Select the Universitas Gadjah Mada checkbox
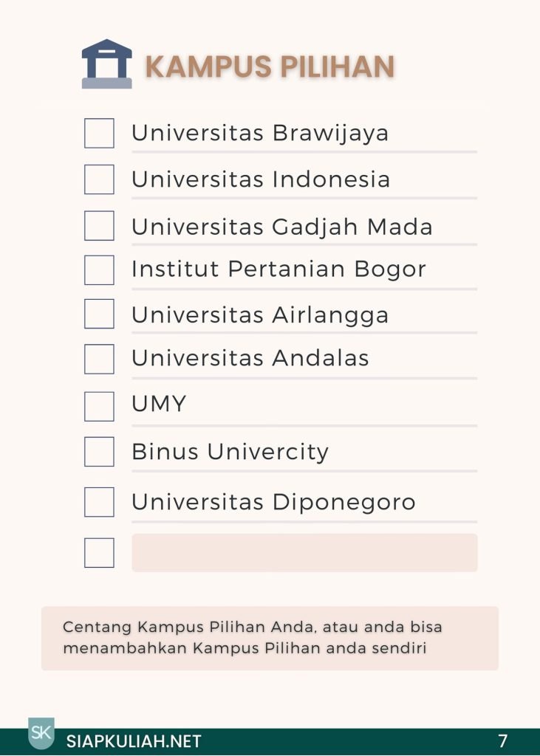The width and height of the screenshot is (540, 756). [x=99, y=226]
